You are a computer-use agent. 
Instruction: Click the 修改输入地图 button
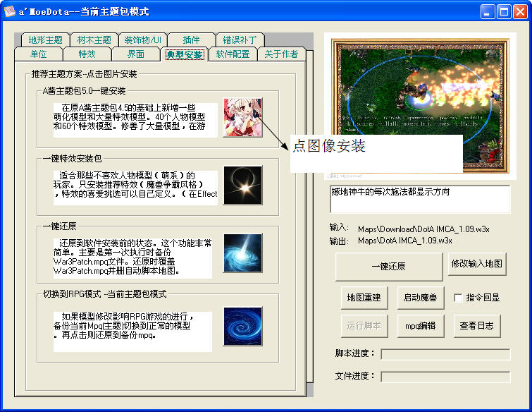477,264
